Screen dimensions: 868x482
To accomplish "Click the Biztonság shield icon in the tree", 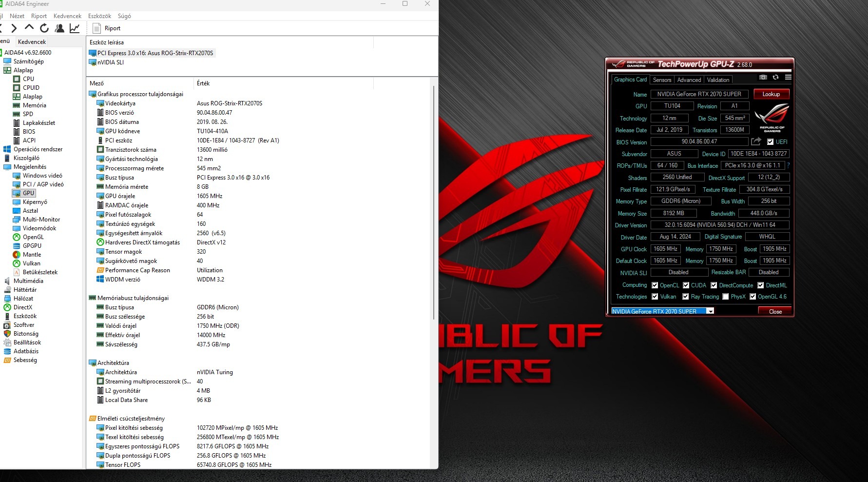I will click(x=7, y=334).
